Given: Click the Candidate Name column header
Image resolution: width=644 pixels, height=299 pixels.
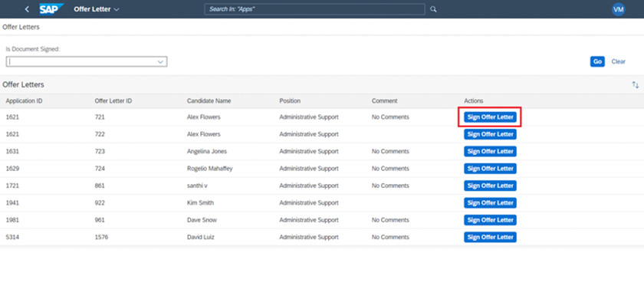Looking at the screenshot, I should coord(209,100).
